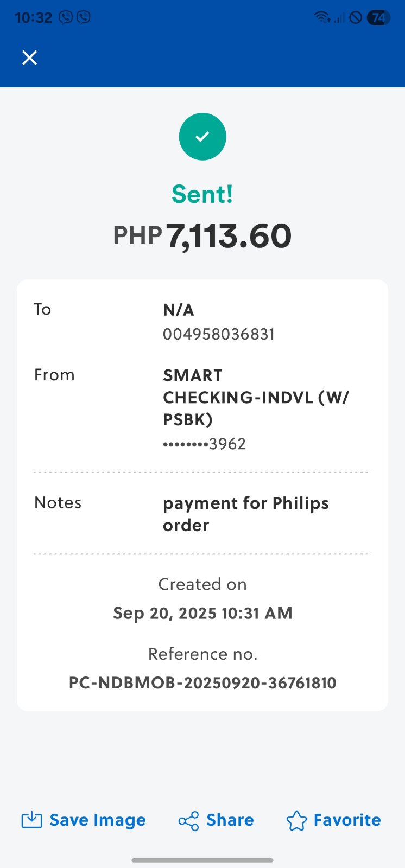This screenshot has width=405, height=868.
Task: Tap the Share network icon
Action: [x=188, y=821]
